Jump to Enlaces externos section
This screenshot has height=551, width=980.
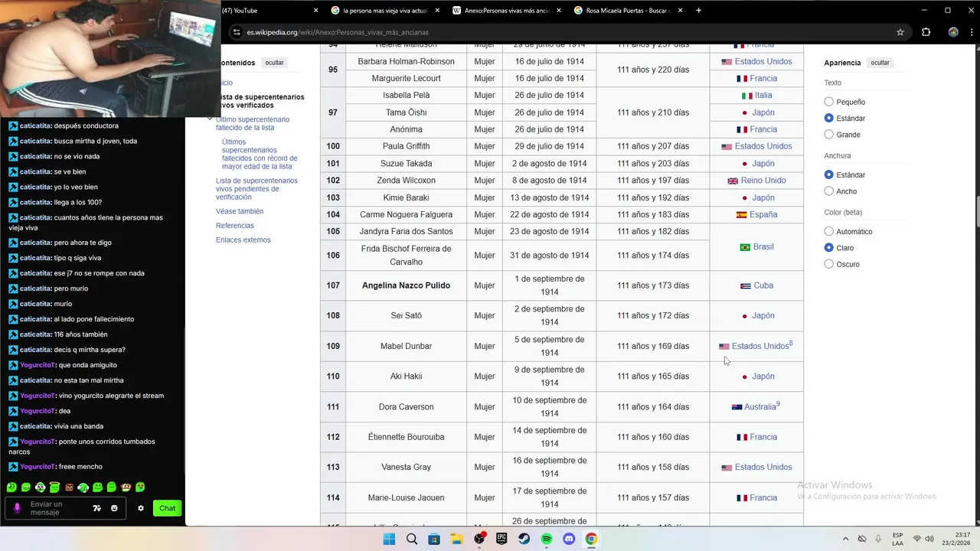(243, 240)
